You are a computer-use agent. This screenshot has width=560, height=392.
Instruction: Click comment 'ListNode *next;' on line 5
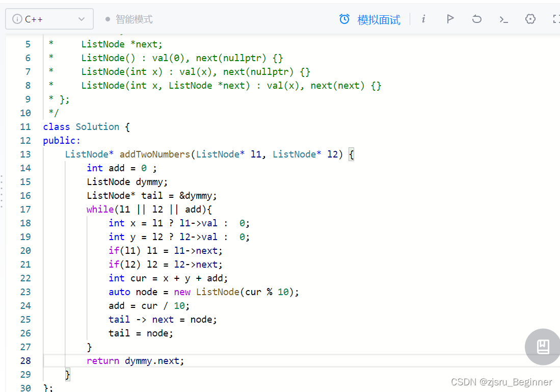click(121, 44)
